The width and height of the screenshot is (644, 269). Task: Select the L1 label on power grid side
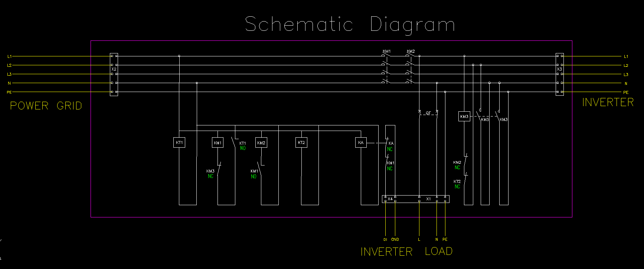point(10,56)
